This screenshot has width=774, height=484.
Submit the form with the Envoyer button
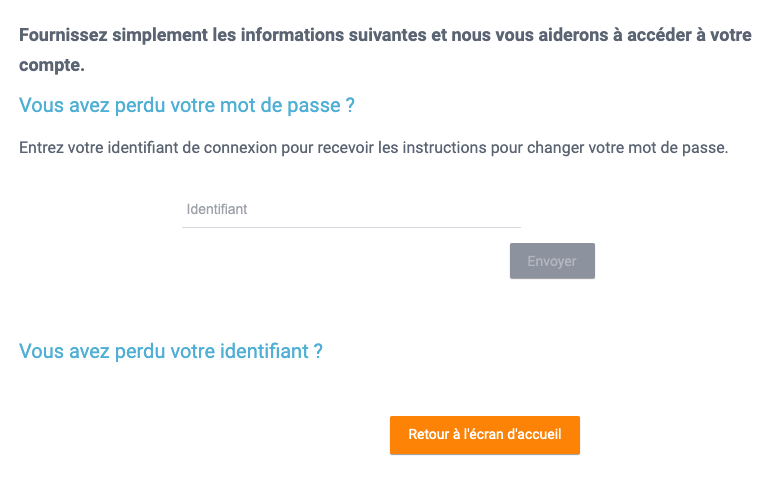click(x=552, y=261)
